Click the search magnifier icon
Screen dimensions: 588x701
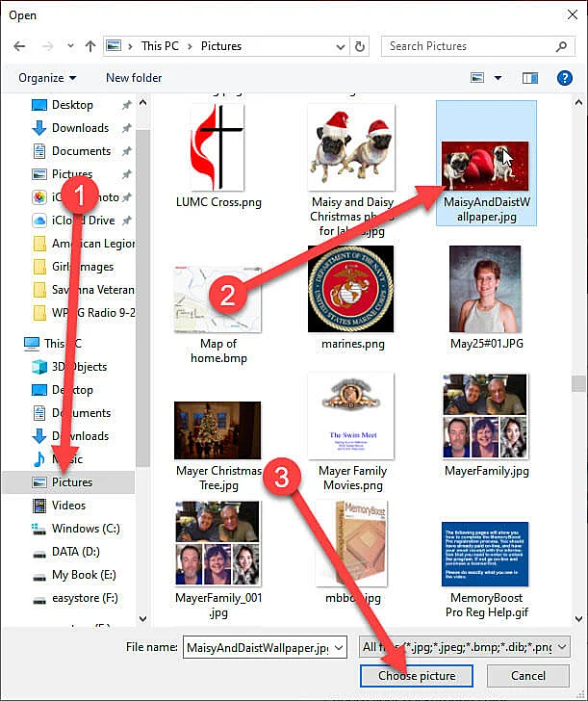pos(561,46)
